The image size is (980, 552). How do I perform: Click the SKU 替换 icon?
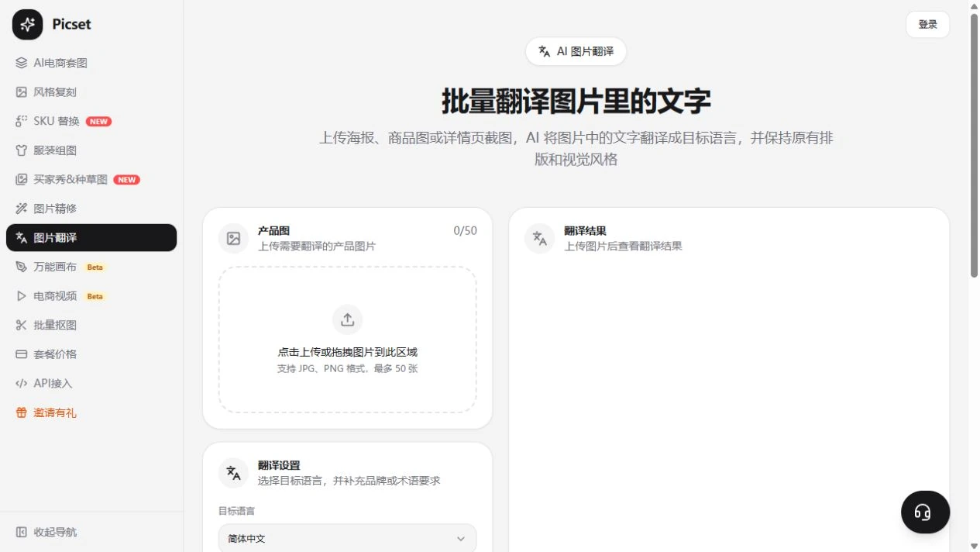tap(22, 121)
